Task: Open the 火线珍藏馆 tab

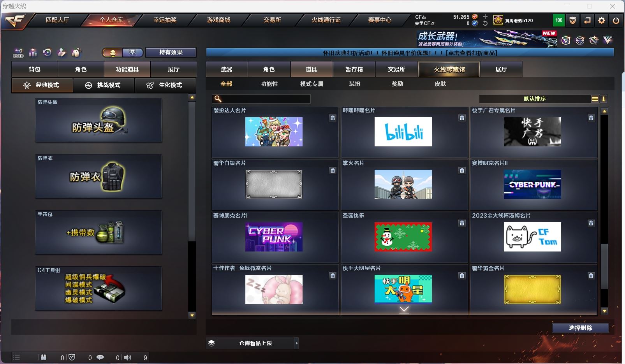Action: pos(449,69)
